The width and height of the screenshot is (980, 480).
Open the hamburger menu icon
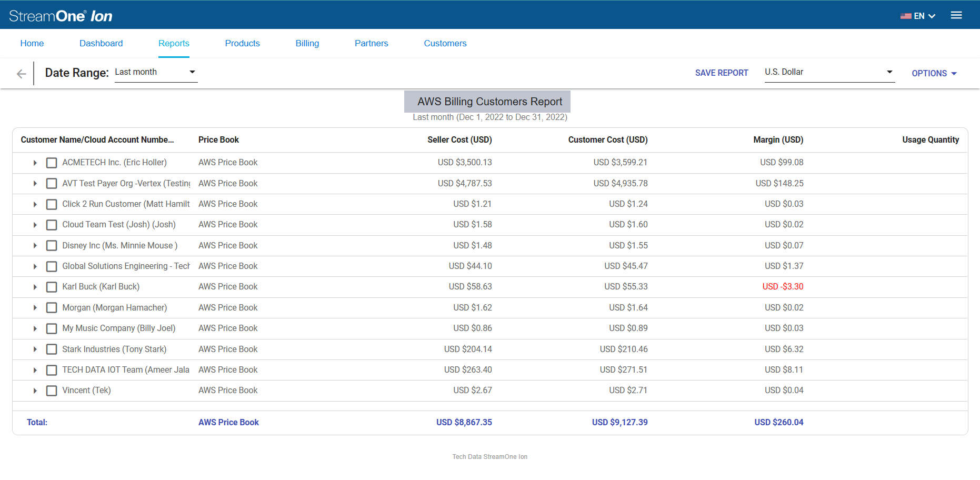tap(956, 15)
